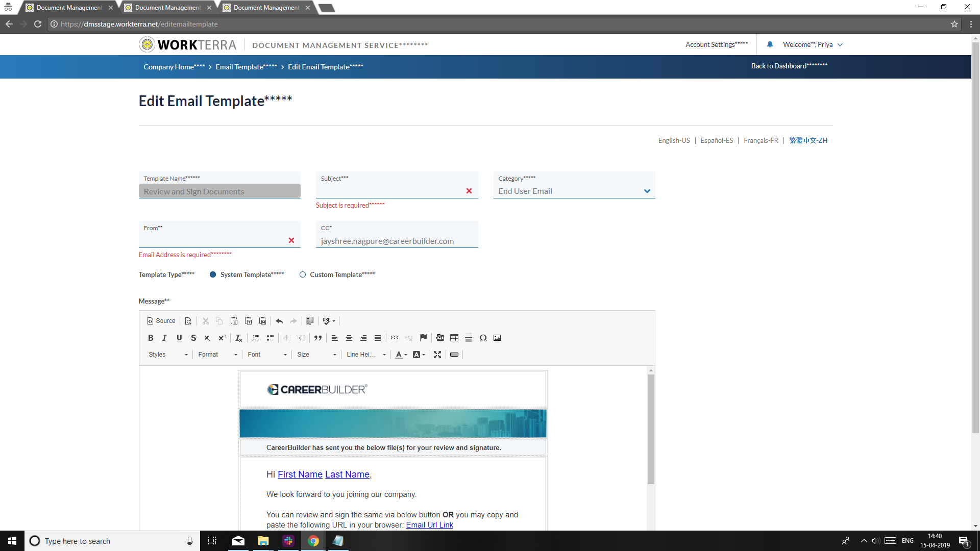980x551 pixels.
Task: Insert a table into message
Action: point(454,338)
